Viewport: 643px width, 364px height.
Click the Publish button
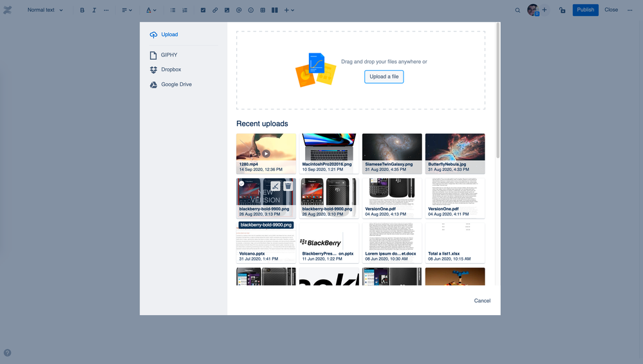point(585,10)
